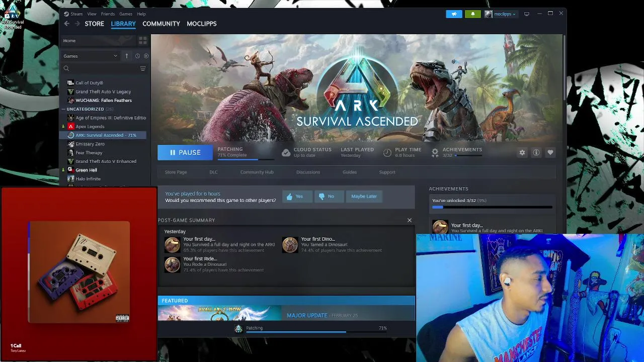644x362 pixels.
Task: Collapse the Uncategorized section
Action: tap(63, 109)
